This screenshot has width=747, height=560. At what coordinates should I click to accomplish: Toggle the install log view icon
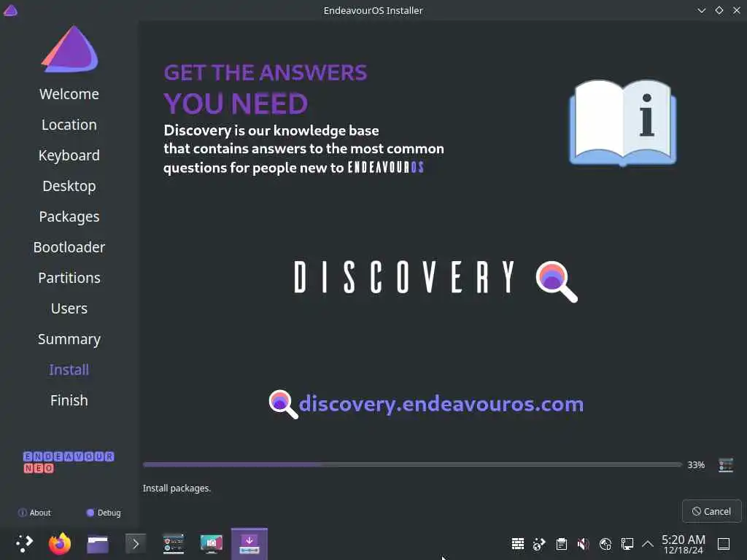pyautogui.click(x=726, y=464)
